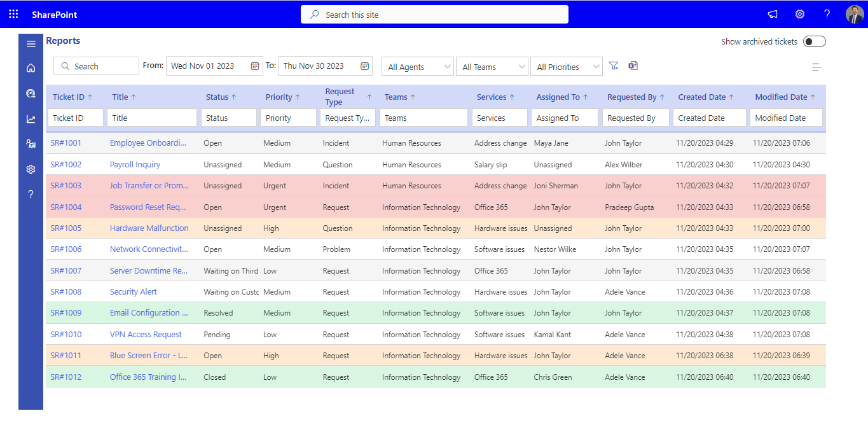The width and height of the screenshot is (868, 439).
Task: Toggle the Priority column sort arrow
Action: coord(299,97)
